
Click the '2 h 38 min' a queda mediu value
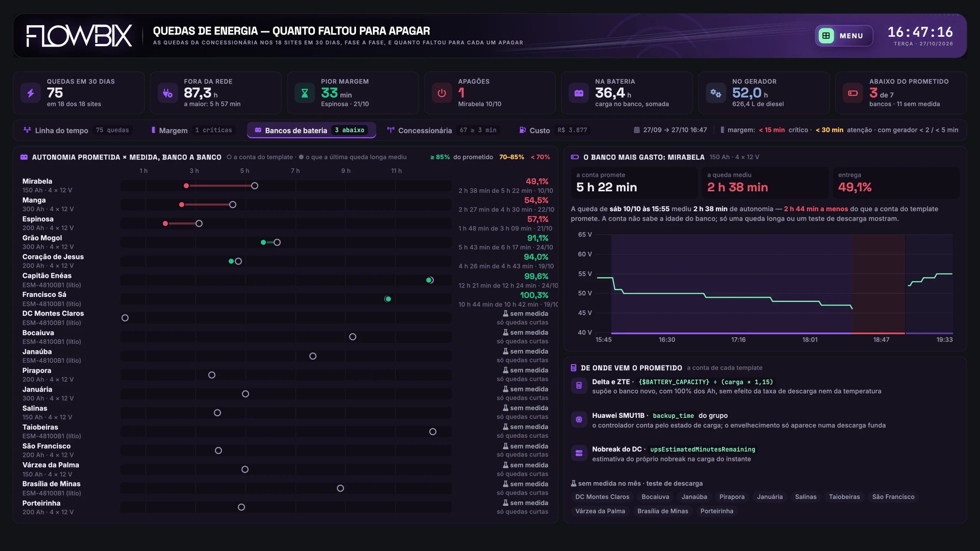(x=738, y=187)
